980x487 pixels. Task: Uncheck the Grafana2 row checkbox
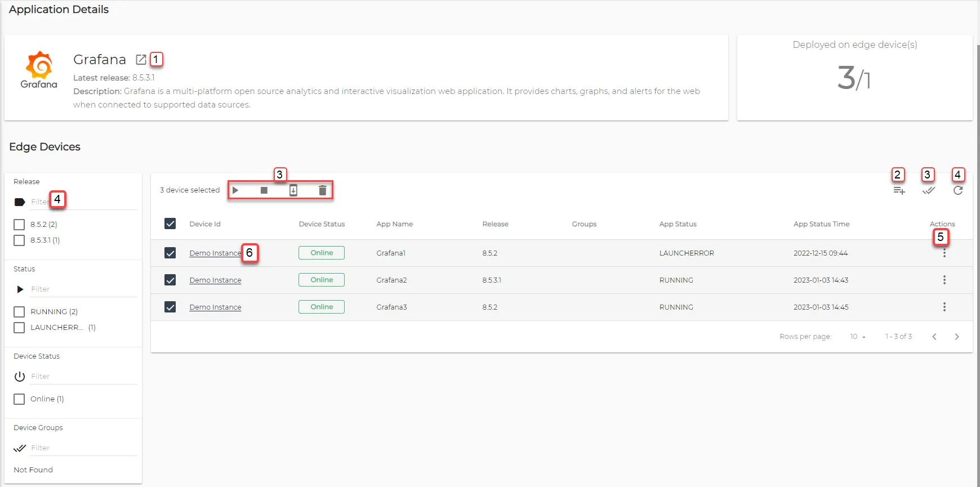pyautogui.click(x=170, y=280)
